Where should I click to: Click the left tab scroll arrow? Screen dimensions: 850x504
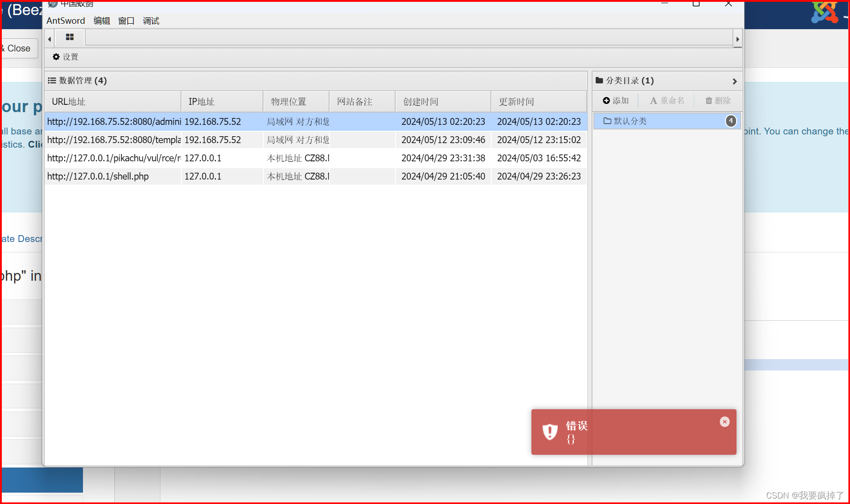49,39
